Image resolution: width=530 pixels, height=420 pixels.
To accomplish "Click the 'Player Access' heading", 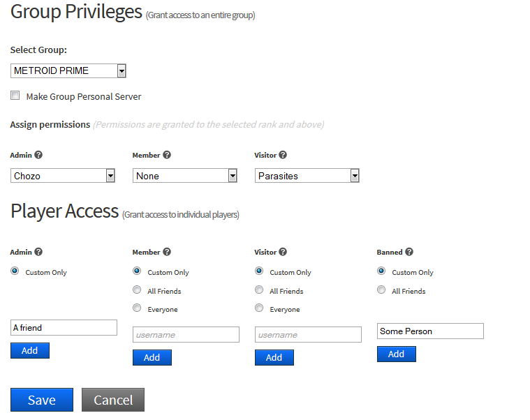I will coord(64,211).
